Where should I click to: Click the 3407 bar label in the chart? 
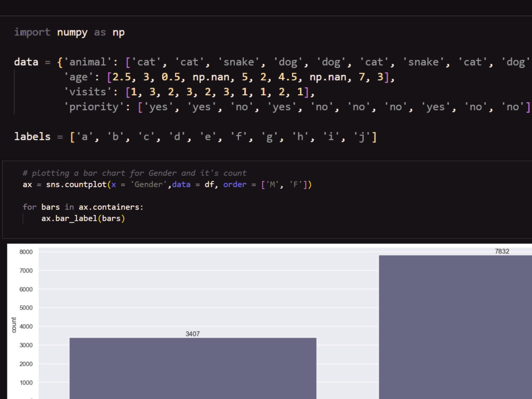coord(193,334)
